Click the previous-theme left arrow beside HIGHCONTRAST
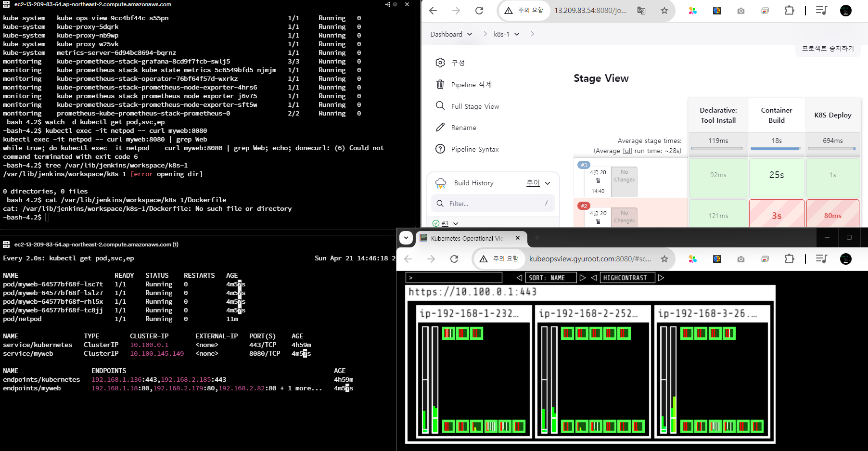 [x=594, y=278]
